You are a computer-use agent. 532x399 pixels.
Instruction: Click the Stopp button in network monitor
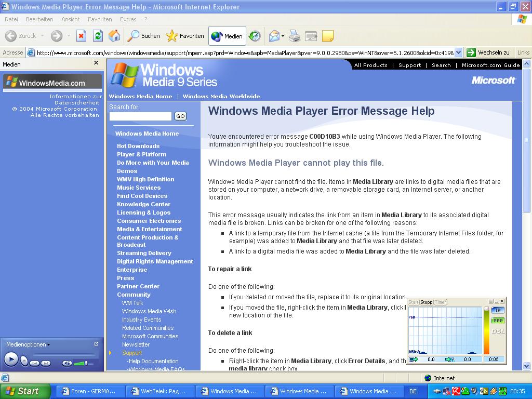pyautogui.click(x=427, y=302)
